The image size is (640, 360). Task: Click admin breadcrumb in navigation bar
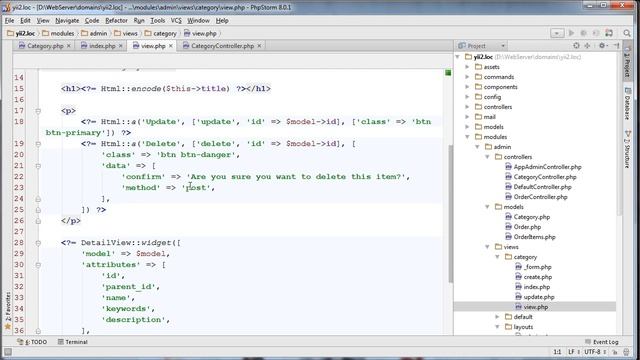[94, 33]
